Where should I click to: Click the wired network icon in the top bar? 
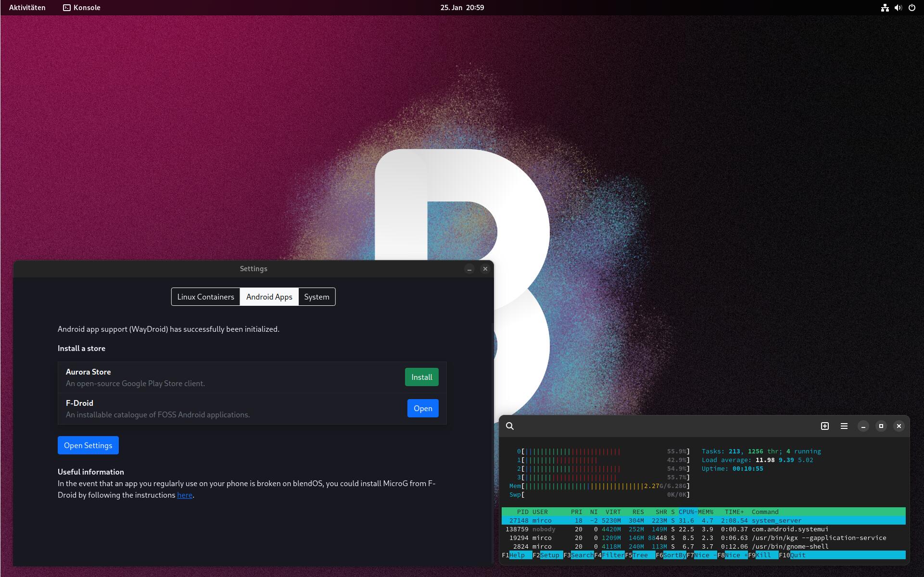(885, 7)
